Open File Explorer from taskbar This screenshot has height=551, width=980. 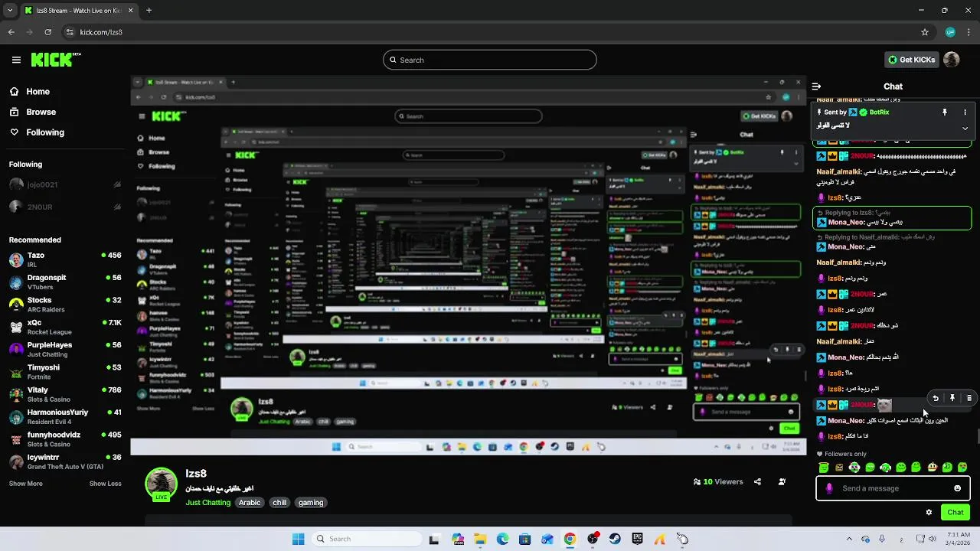pyautogui.click(x=480, y=539)
